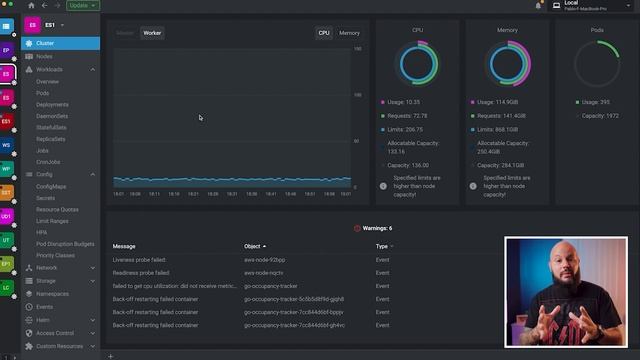Open Resource Quotas
640x360 pixels.
point(57,209)
